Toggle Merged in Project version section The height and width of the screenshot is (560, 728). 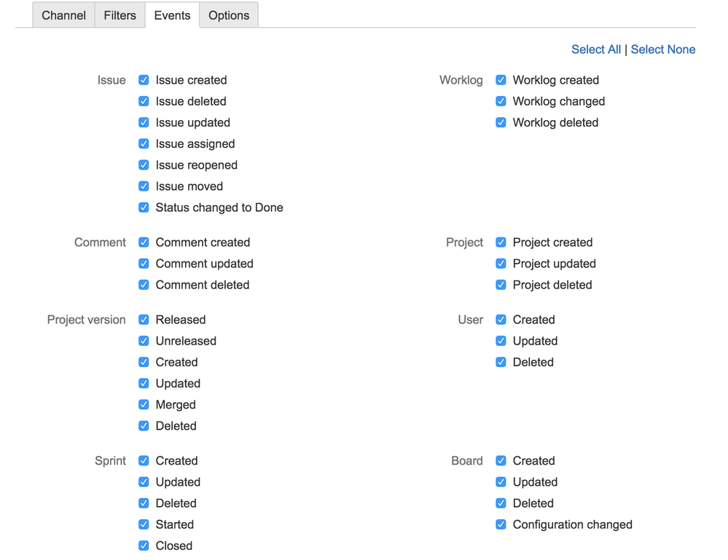pyautogui.click(x=144, y=405)
